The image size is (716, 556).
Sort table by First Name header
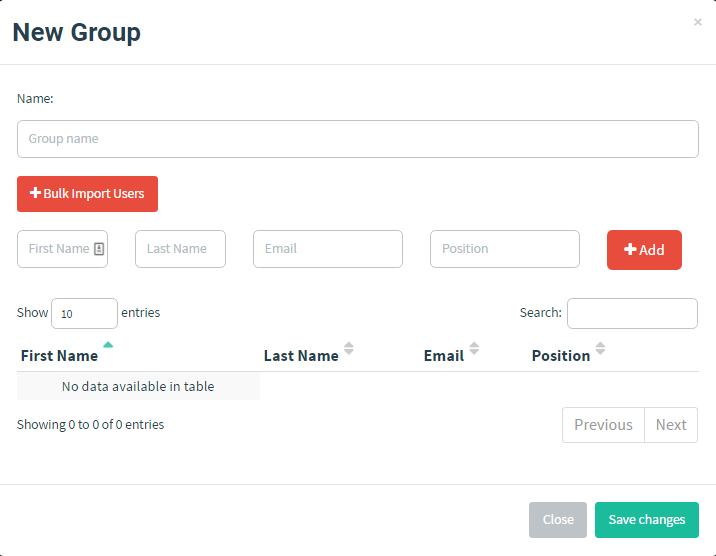pyautogui.click(x=59, y=356)
